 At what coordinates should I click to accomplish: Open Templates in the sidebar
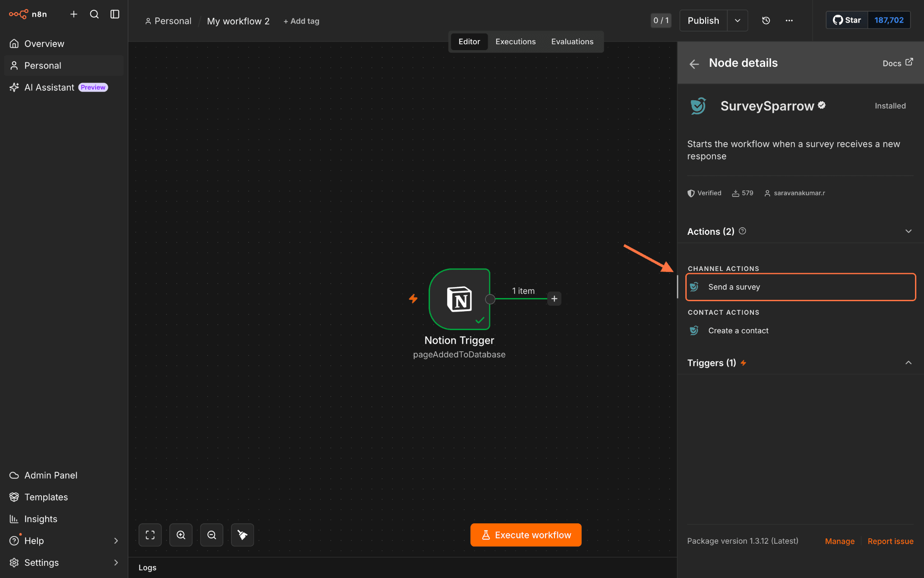tap(64, 497)
